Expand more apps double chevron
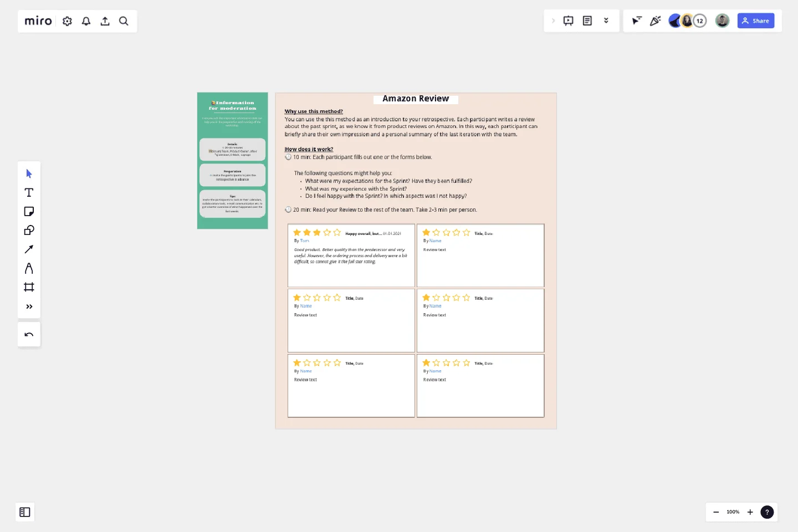This screenshot has width=798, height=532. [x=606, y=21]
